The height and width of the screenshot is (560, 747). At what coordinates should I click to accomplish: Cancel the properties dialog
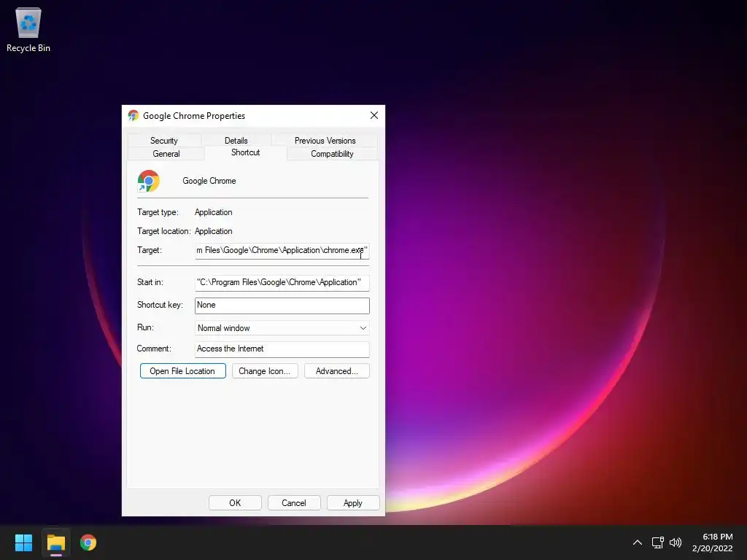click(x=294, y=503)
